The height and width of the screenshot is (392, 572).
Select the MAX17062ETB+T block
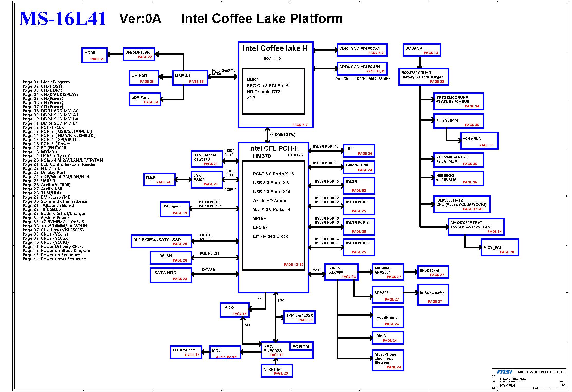pyautogui.click(x=476, y=227)
